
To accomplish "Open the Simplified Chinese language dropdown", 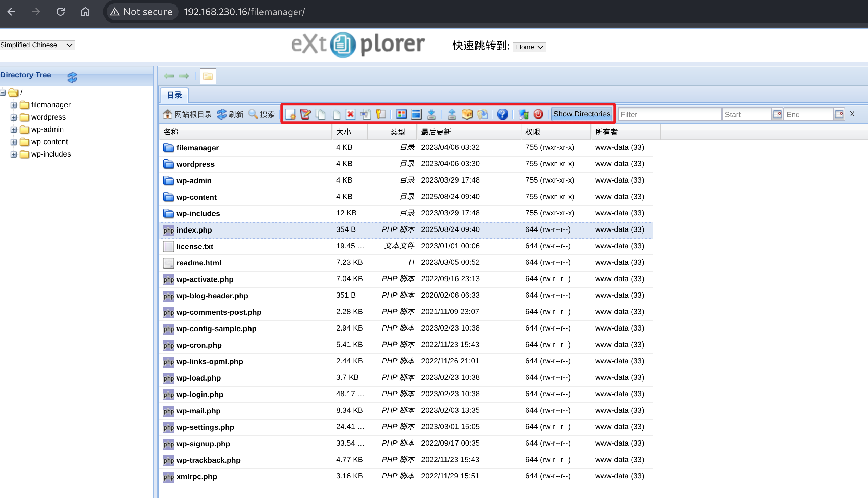I will pos(37,45).
